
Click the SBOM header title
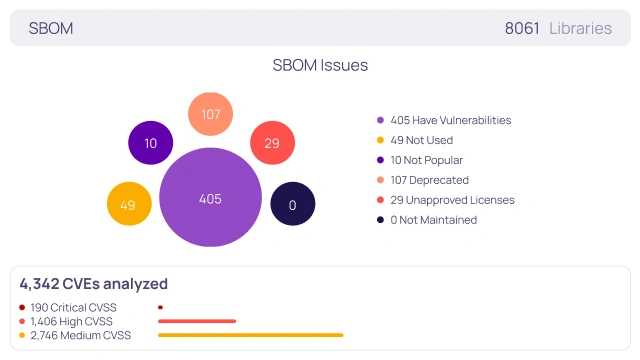coord(51,28)
